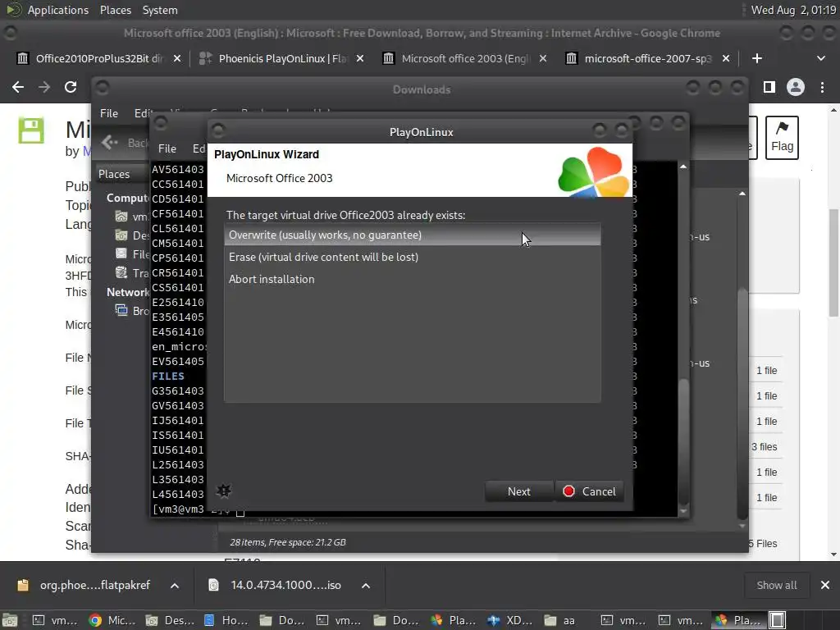
Task: Click the debug bug icon in wizard
Action: [x=224, y=491]
